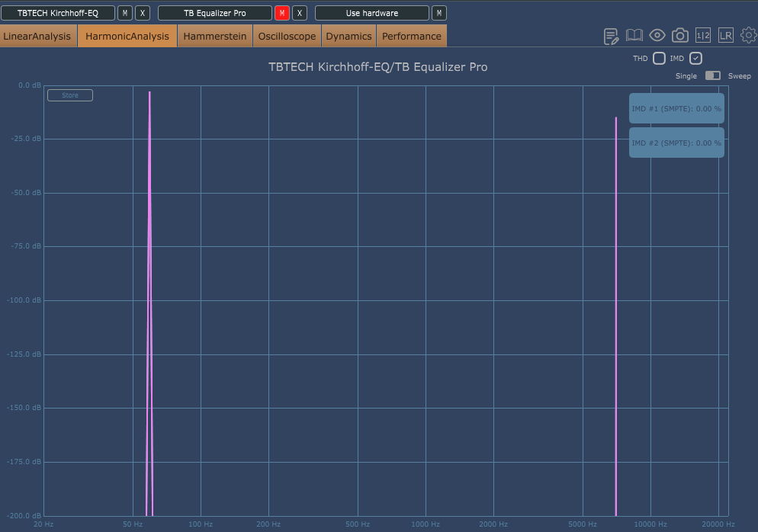This screenshot has width=758, height=532.
Task: Take a snapshot with the camera icon
Action: point(680,36)
